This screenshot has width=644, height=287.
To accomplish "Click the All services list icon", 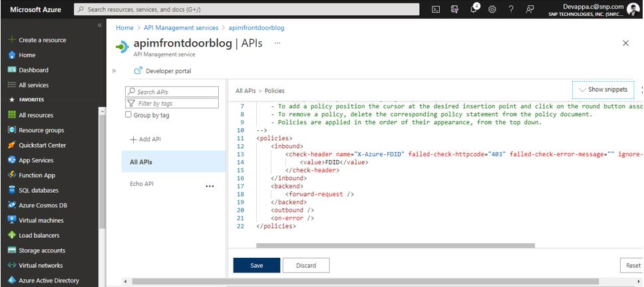I will point(12,85).
